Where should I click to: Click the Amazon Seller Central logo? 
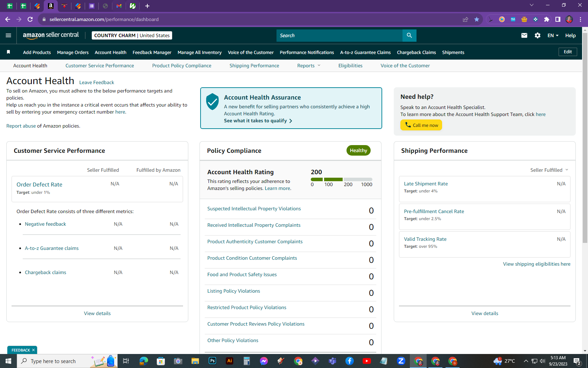(51, 35)
